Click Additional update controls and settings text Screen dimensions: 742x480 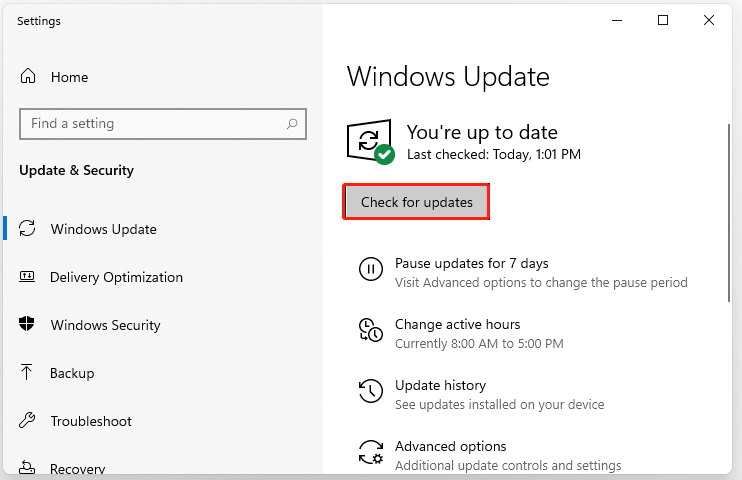[508, 465]
